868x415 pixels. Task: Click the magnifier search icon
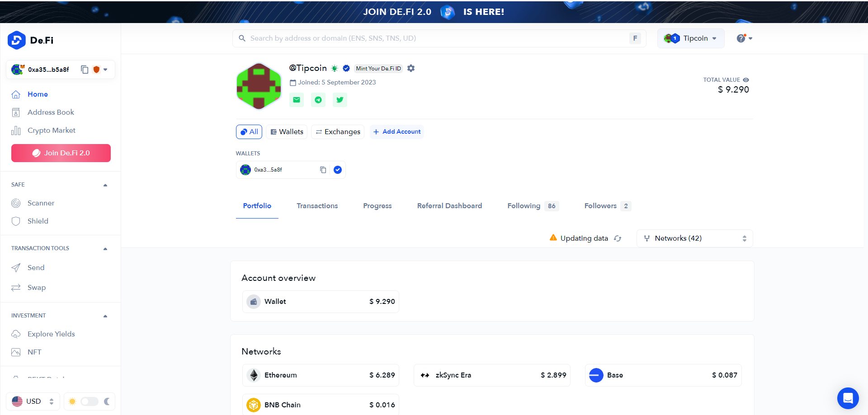242,38
